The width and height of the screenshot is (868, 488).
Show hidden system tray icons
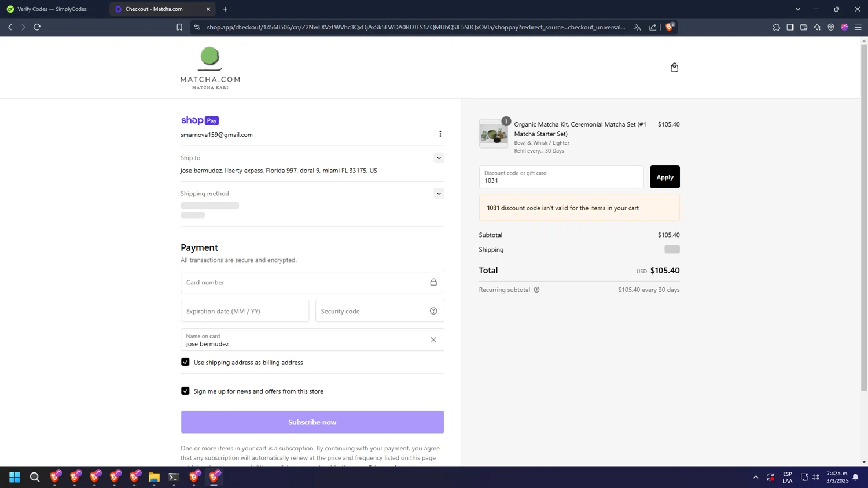coord(756,477)
